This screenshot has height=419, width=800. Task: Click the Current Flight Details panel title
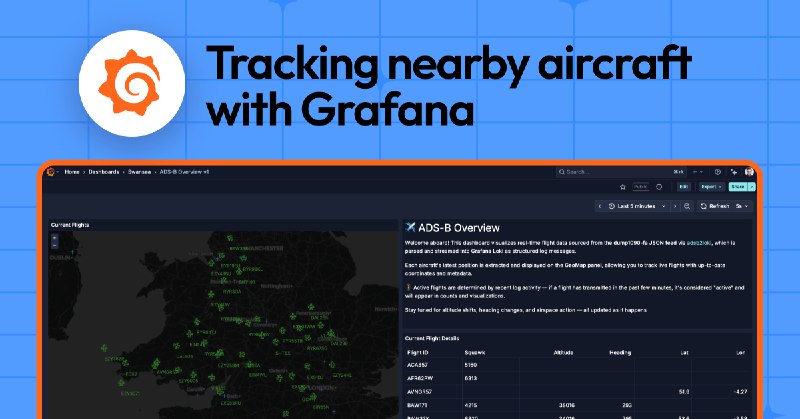432,338
